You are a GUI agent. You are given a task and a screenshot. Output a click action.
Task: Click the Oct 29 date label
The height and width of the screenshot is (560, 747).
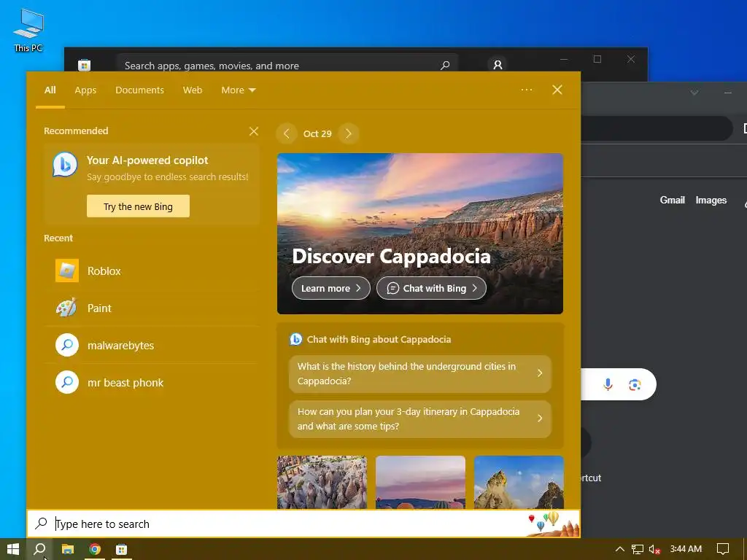coord(317,134)
